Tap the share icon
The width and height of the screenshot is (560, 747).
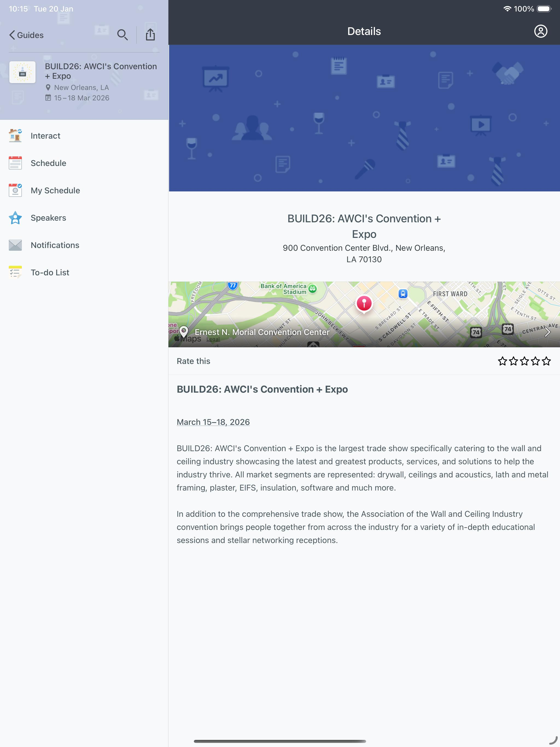pos(150,34)
